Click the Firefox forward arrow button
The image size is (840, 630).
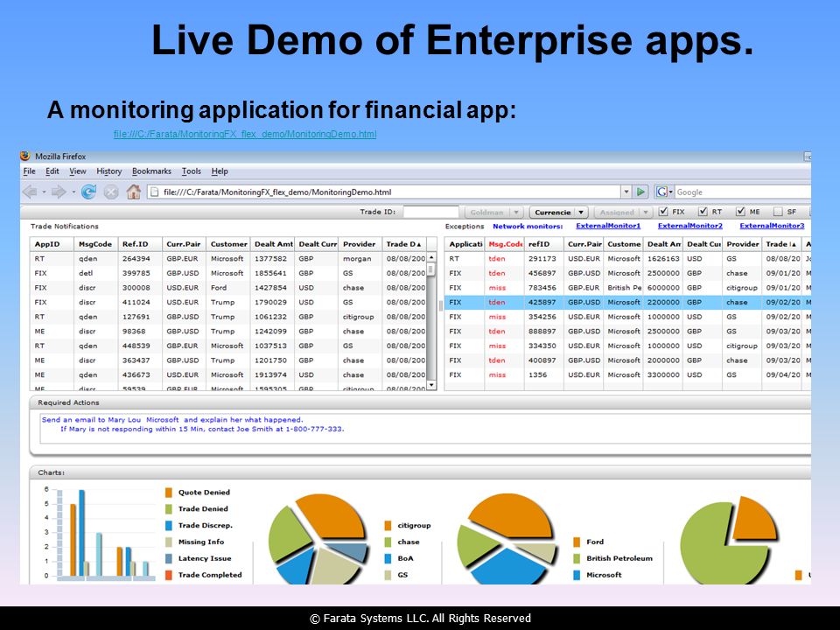pos(59,192)
